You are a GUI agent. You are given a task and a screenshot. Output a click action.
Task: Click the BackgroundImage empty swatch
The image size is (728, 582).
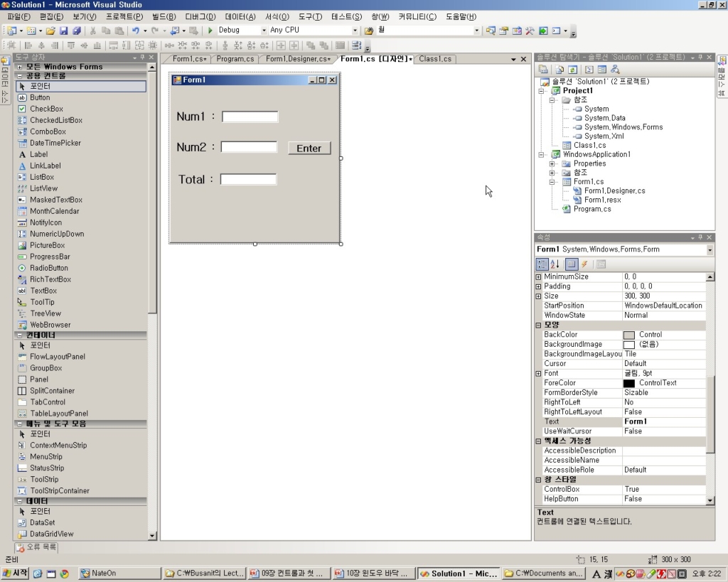pyautogui.click(x=628, y=345)
